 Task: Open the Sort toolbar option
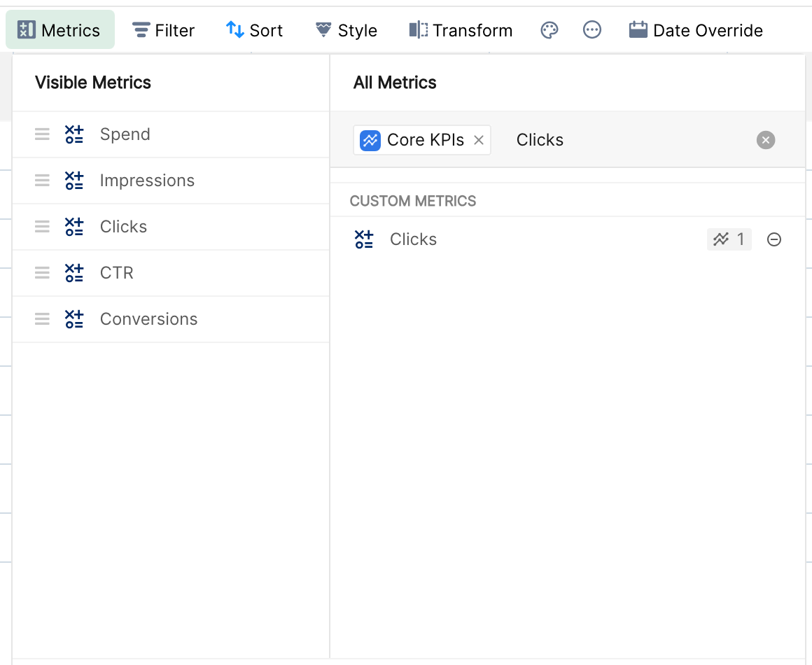tap(254, 30)
